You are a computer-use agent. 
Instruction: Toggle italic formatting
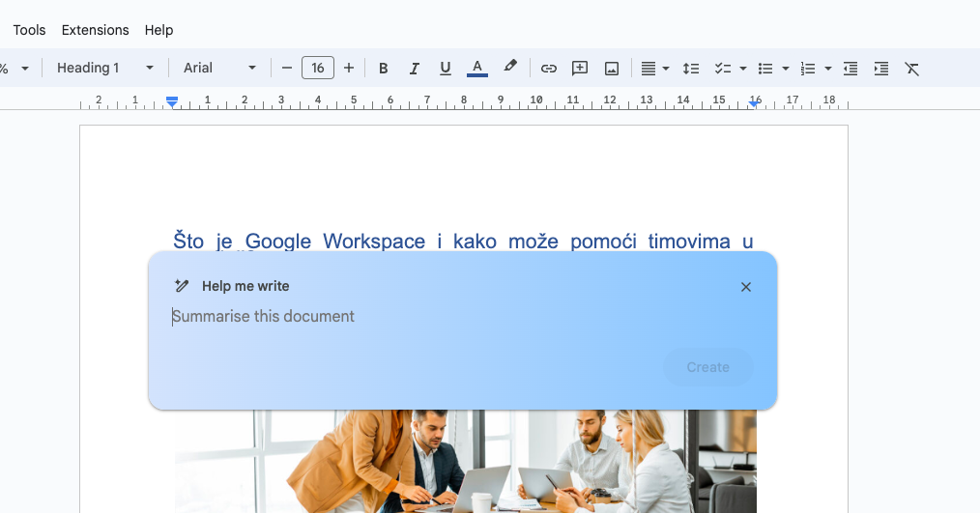point(414,68)
